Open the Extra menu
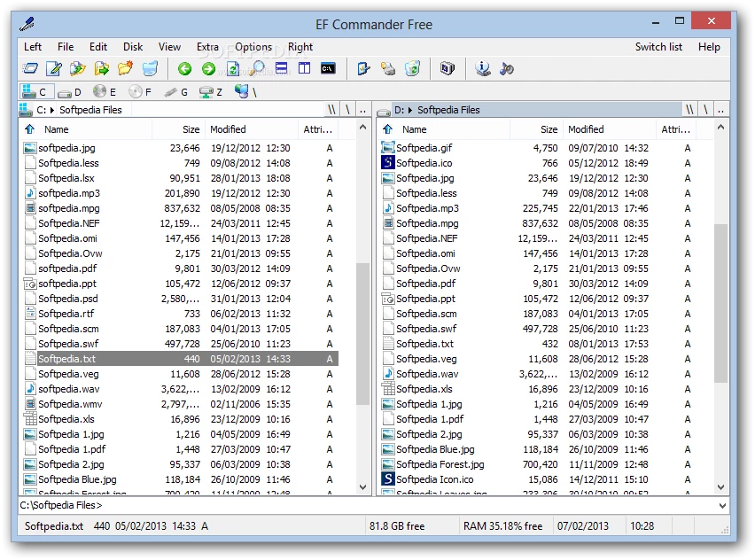Viewport: 755px width, 560px height. [x=207, y=47]
